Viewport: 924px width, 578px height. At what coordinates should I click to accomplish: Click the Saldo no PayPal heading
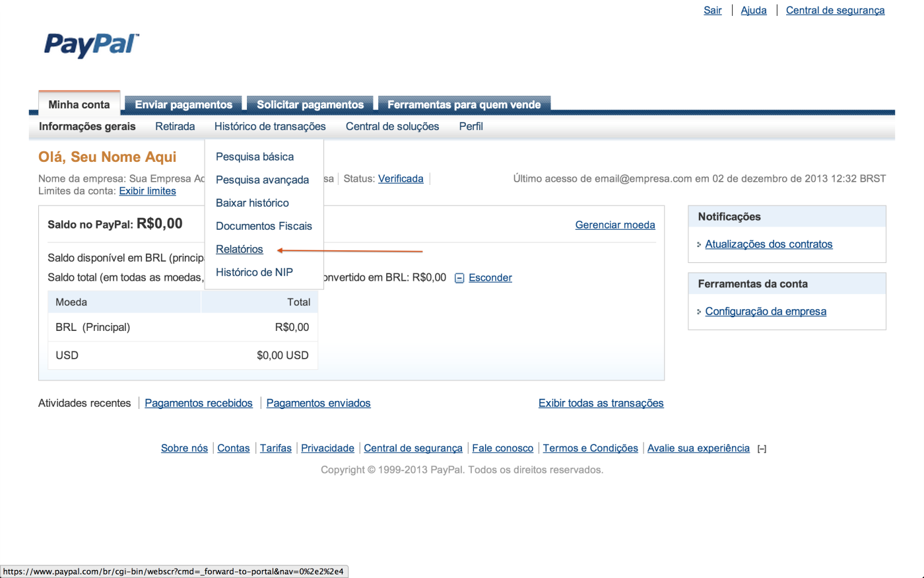[115, 224]
